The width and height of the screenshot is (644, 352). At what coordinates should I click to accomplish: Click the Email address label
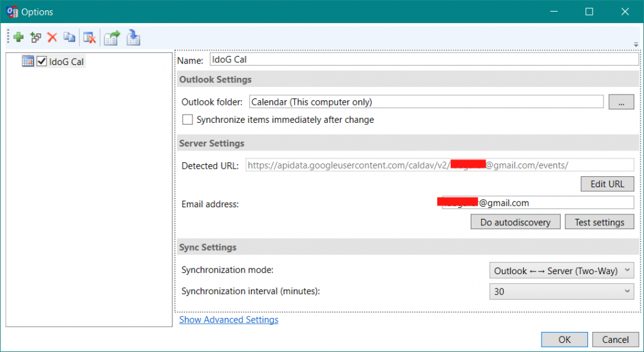pos(210,204)
